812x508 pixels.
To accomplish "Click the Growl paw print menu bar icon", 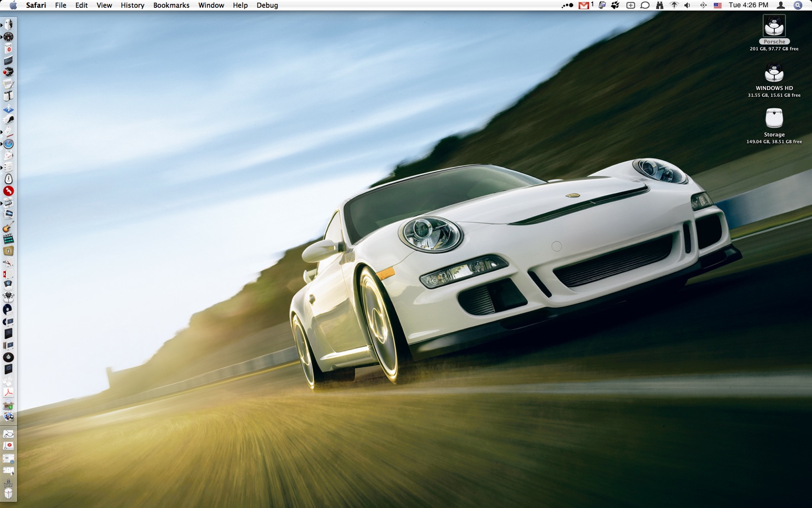I will click(616, 5).
